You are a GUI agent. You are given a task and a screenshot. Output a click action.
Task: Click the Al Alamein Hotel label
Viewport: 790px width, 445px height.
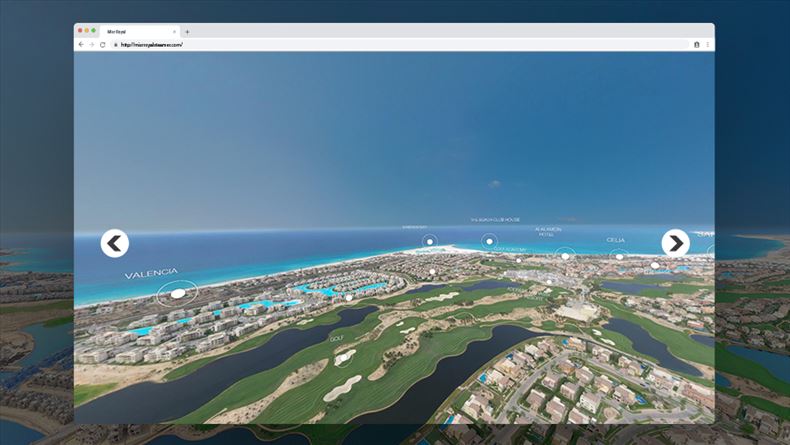(x=548, y=231)
